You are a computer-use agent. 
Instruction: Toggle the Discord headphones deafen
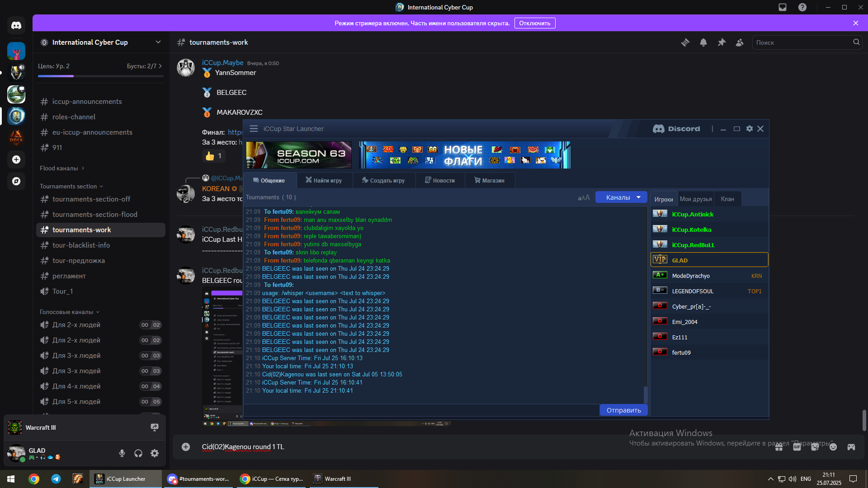pyautogui.click(x=138, y=453)
